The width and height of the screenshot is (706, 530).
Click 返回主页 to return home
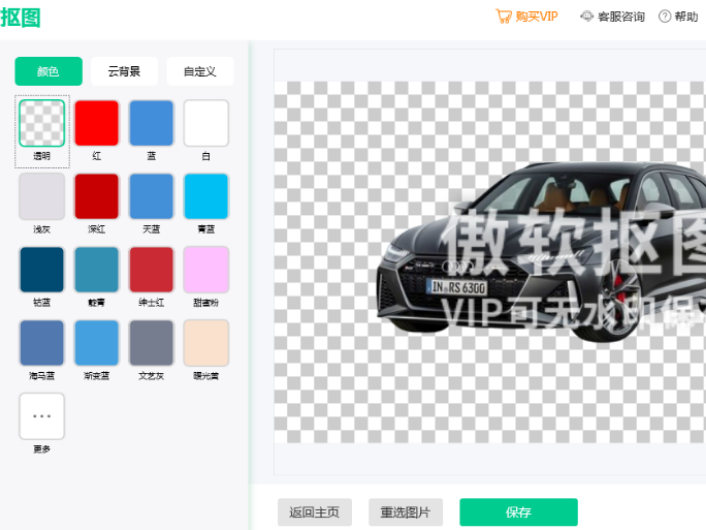click(x=315, y=512)
